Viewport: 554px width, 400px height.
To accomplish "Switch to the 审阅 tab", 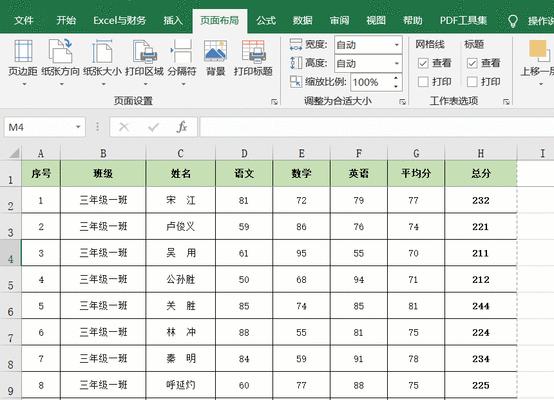I will [340, 20].
